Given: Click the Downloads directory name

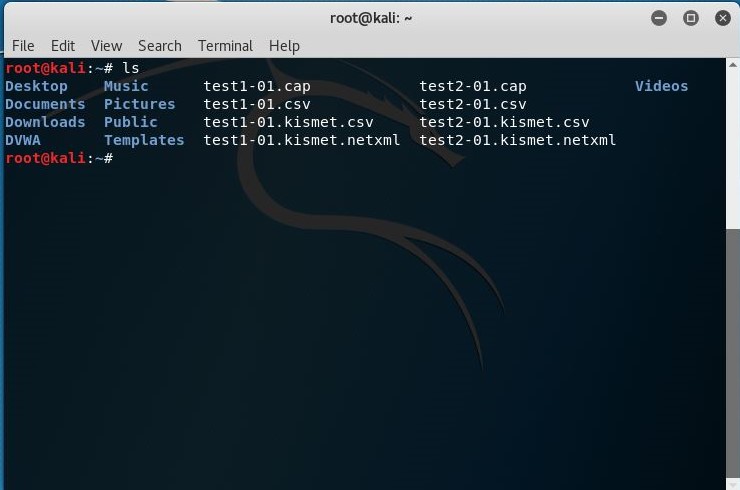Looking at the screenshot, I should click(x=45, y=122).
